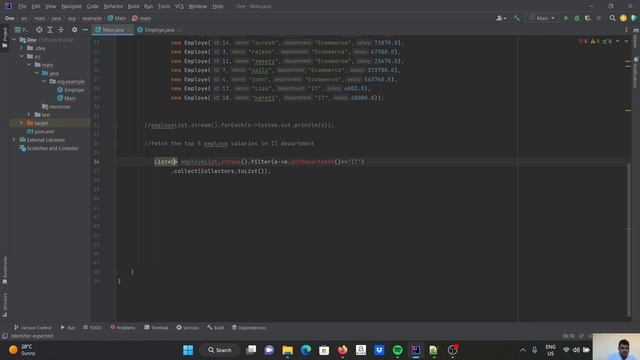Toggle the Maven tool window side button
This screenshot has width=640, height=360.
coord(636,39)
